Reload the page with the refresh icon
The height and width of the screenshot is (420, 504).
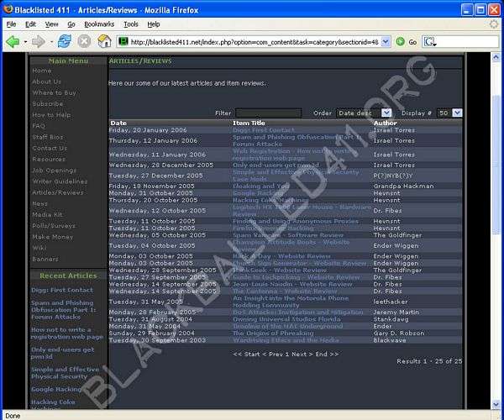tap(64, 41)
